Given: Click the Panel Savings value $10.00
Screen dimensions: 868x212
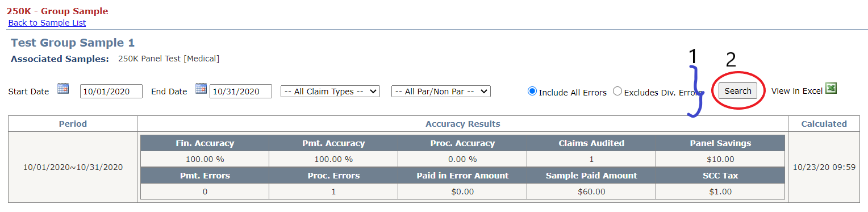Looking at the screenshot, I should (x=720, y=159).
